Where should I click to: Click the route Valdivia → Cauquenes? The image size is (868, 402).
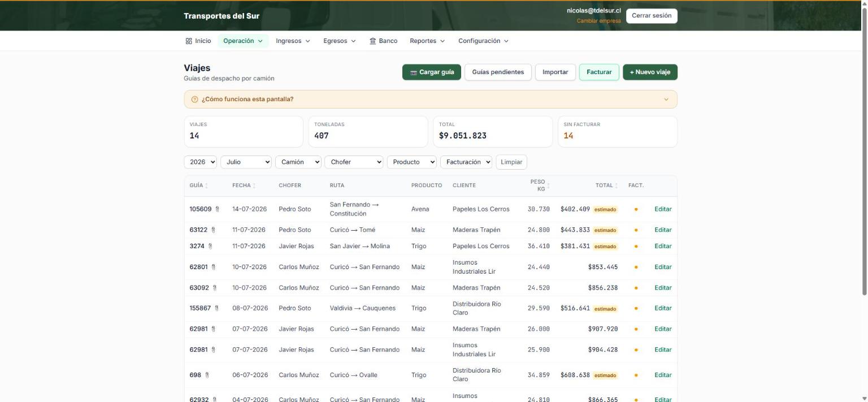363,309
